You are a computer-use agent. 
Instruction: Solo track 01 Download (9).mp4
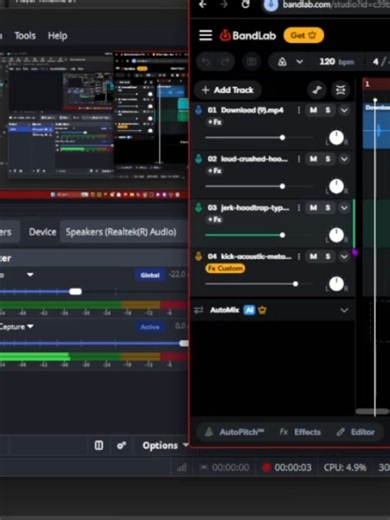[328, 110]
